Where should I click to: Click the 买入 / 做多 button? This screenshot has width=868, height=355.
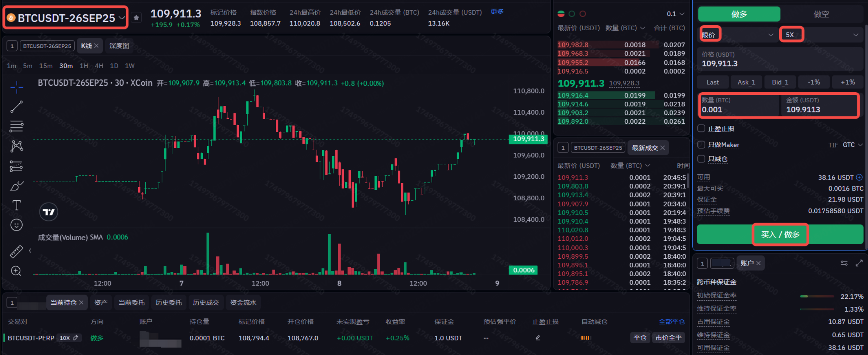pyautogui.click(x=780, y=234)
